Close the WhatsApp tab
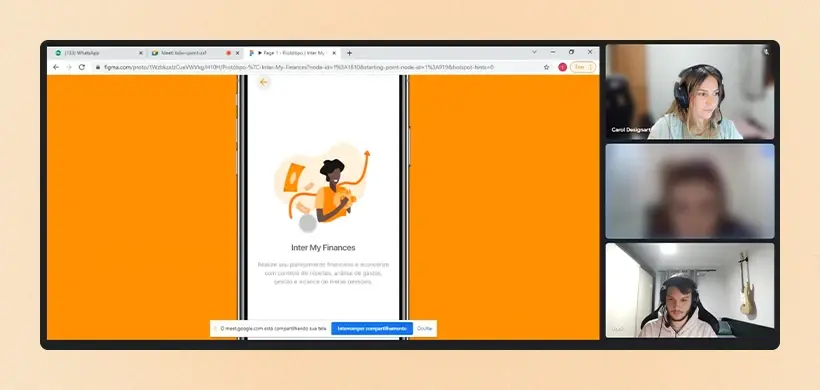The height and width of the screenshot is (390, 820). point(140,53)
